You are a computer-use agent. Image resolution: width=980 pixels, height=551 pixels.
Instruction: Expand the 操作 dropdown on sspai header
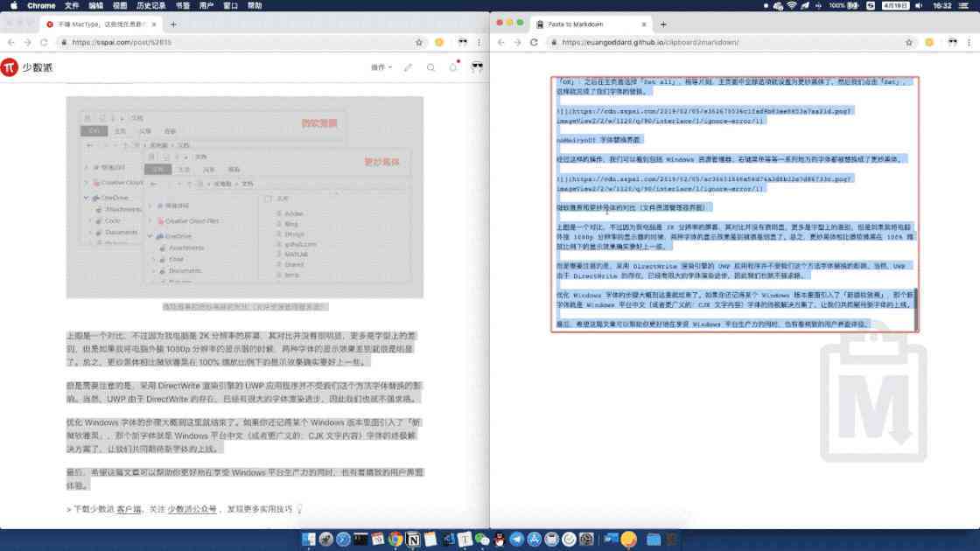coord(381,67)
